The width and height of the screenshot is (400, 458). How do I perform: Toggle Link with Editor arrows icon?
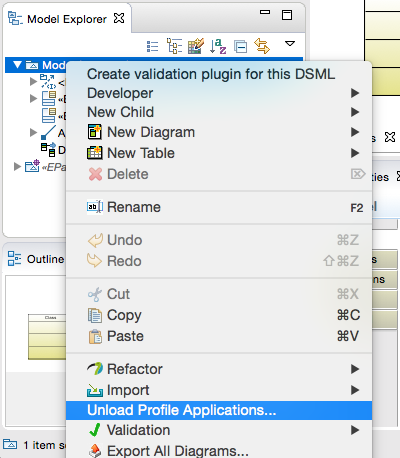[262, 46]
